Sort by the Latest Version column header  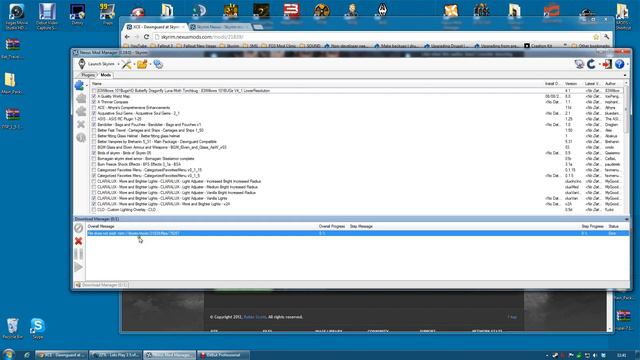pos(593,84)
